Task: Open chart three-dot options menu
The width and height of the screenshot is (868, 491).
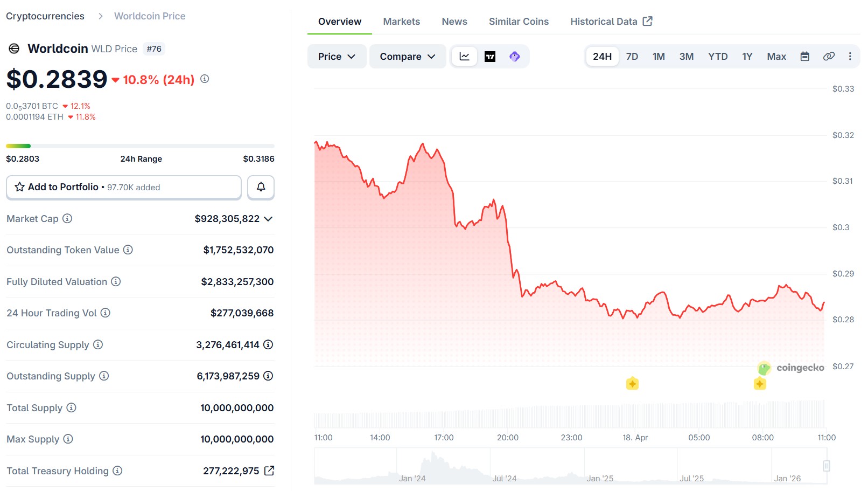Action: click(x=850, y=57)
